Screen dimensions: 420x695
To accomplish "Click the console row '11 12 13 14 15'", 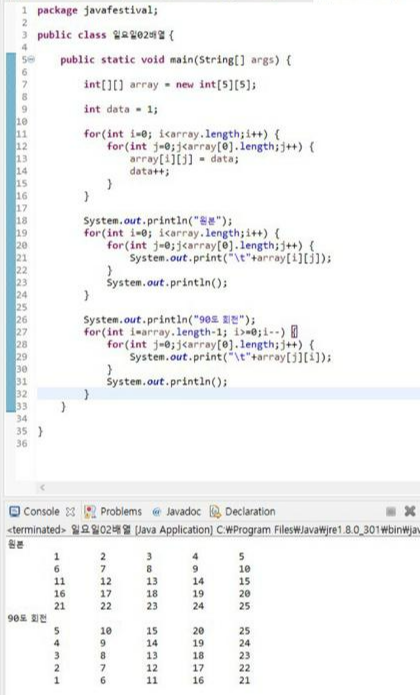I will [x=152, y=581].
